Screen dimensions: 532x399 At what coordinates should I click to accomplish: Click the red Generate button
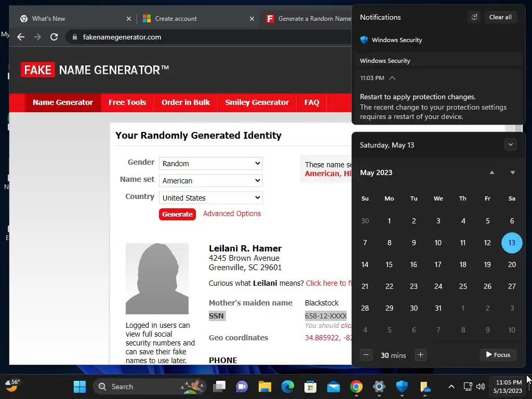(177, 215)
